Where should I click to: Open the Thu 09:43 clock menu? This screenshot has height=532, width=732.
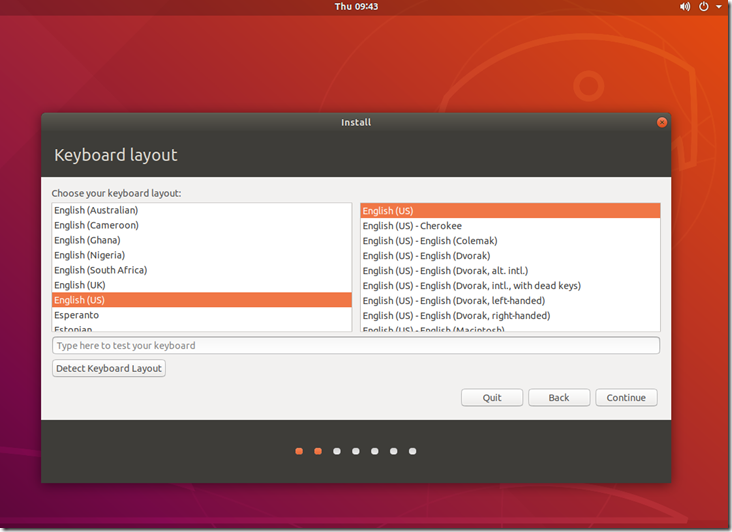pos(356,7)
